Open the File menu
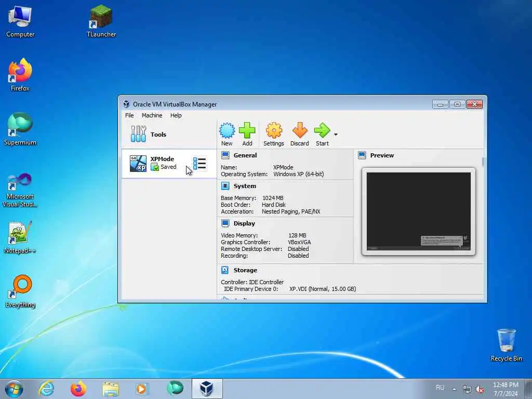The width and height of the screenshot is (532, 399). (x=129, y=115)
